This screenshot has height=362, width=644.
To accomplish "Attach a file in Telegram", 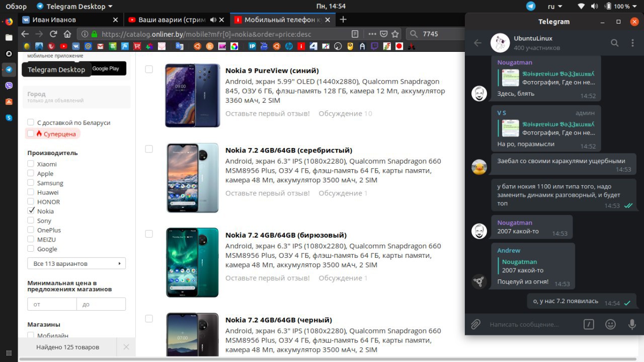I will (x=475, y=324).
